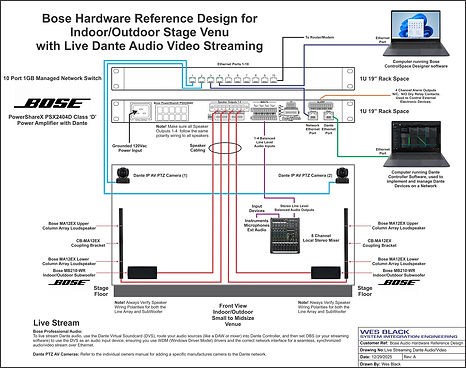
Task: Select the Dante PTZ Camera (1) image
Action: 123,175
